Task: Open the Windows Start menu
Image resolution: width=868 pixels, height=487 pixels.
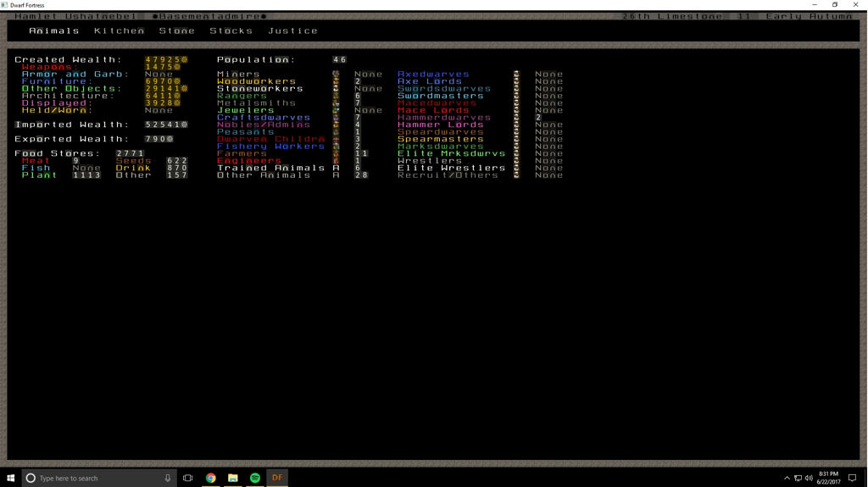Action: pyautogui.click(x=10, y=478)
